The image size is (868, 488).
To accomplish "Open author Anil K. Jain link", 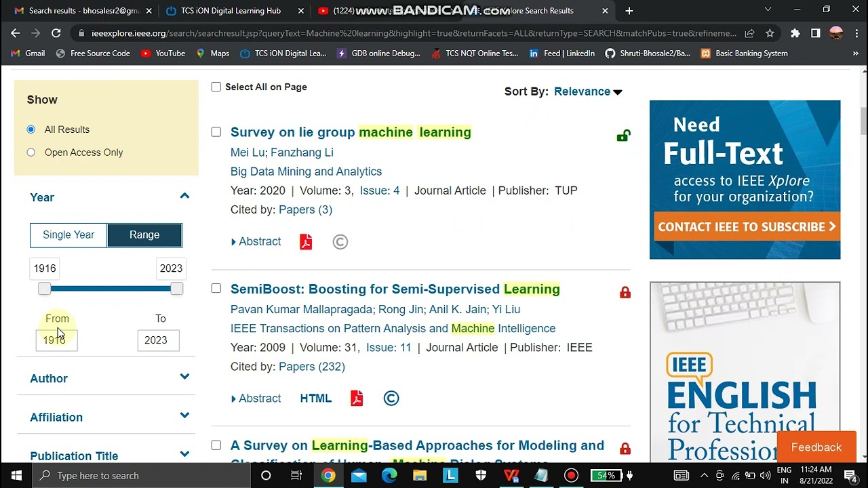I will click(458, 309).
